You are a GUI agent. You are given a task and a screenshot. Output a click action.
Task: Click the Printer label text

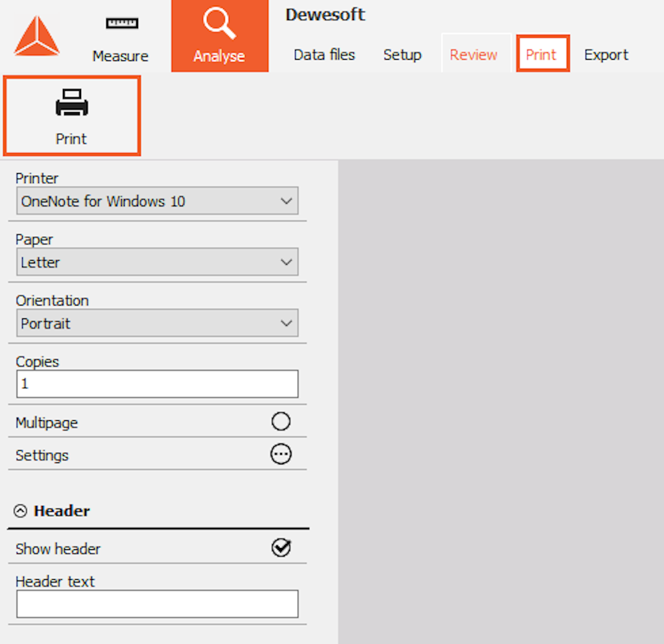[x=37, y=178]
